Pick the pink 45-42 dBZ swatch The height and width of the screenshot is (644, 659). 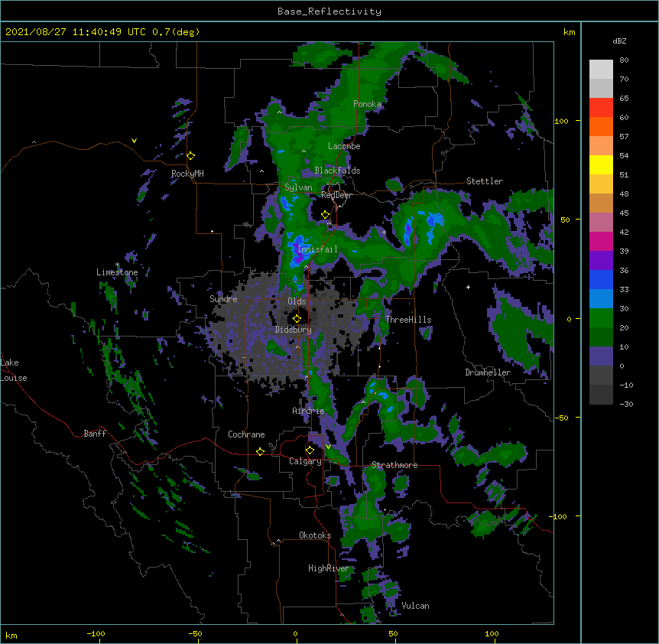pyautogui.click(x=601, y=223)
